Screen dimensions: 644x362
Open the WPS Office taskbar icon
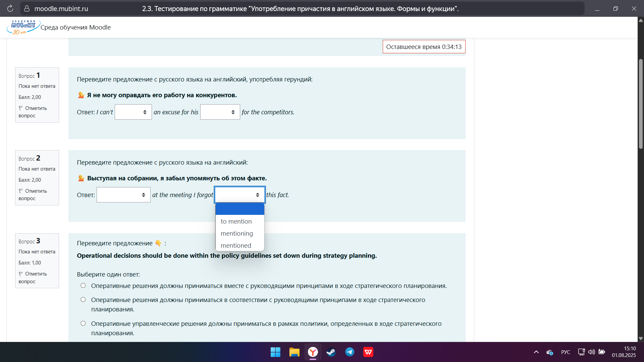click(x=368, y=352)
